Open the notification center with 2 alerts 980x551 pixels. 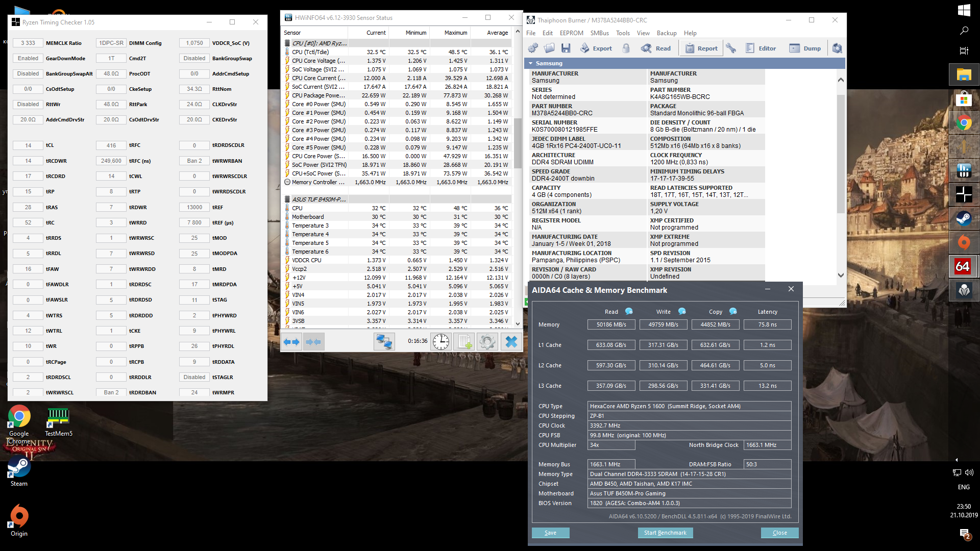pos(965,534)
